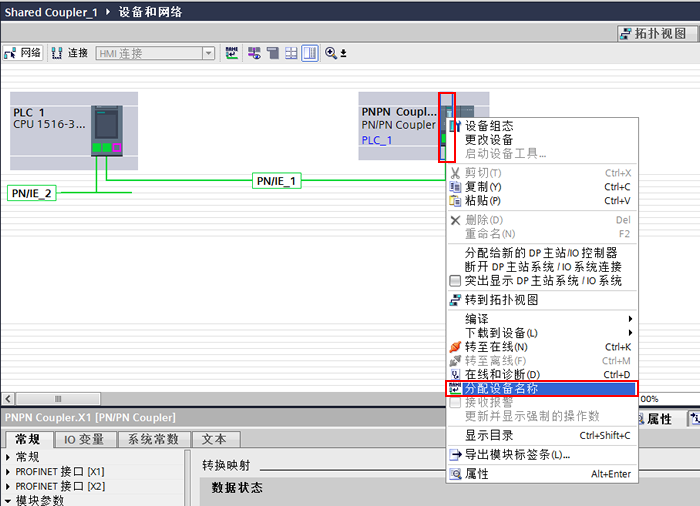Click the 导出模块标签条 arrow icon
This screenshot has width=700, height=506.
pyautogui.click(x=455, y=455)
